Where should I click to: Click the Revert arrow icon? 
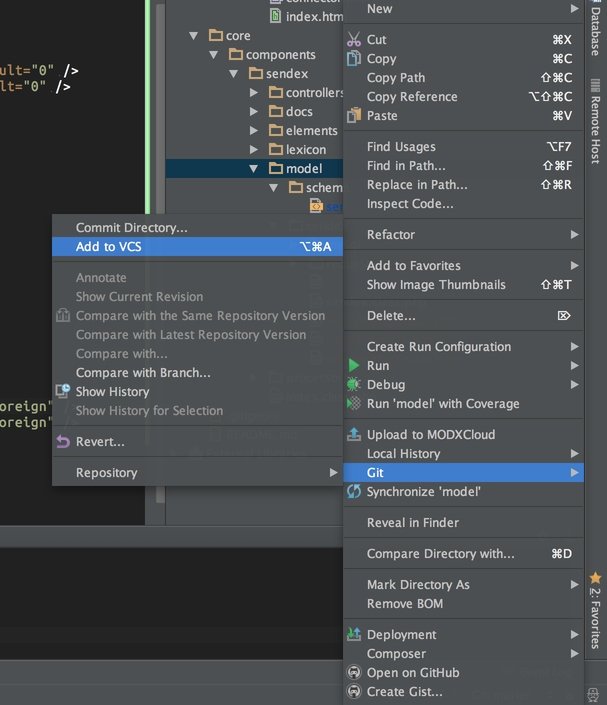(63, 442)
